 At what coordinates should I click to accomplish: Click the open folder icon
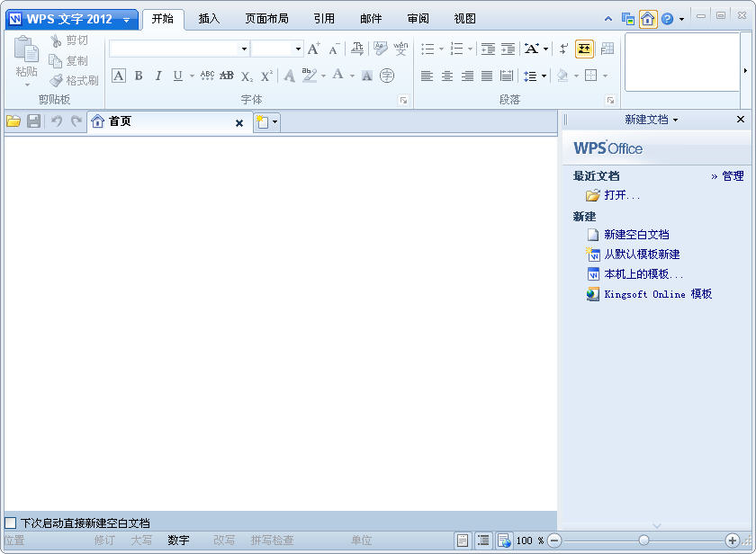coord(13,121)
